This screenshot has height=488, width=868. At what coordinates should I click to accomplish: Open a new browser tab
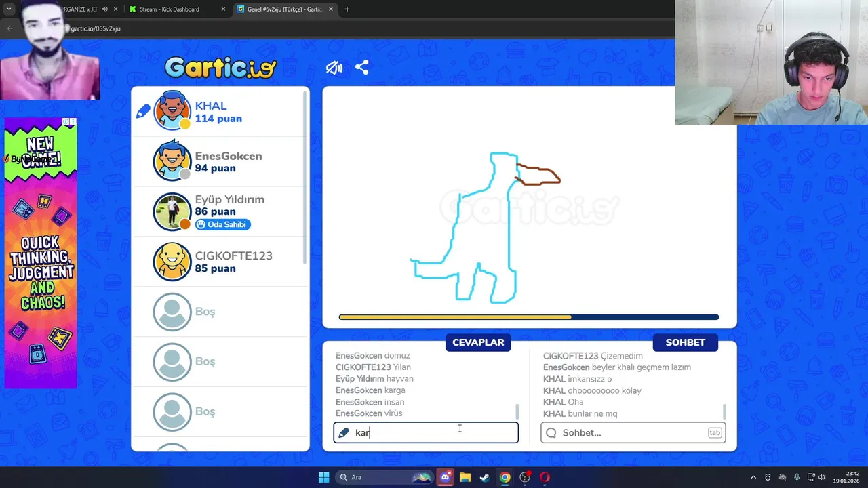coord(347,9)
